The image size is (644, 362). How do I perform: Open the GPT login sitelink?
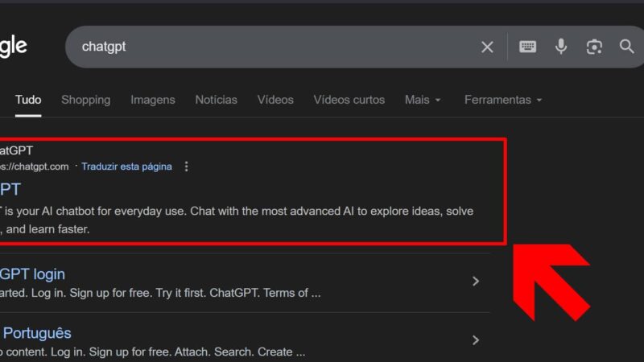coord(32,274)
